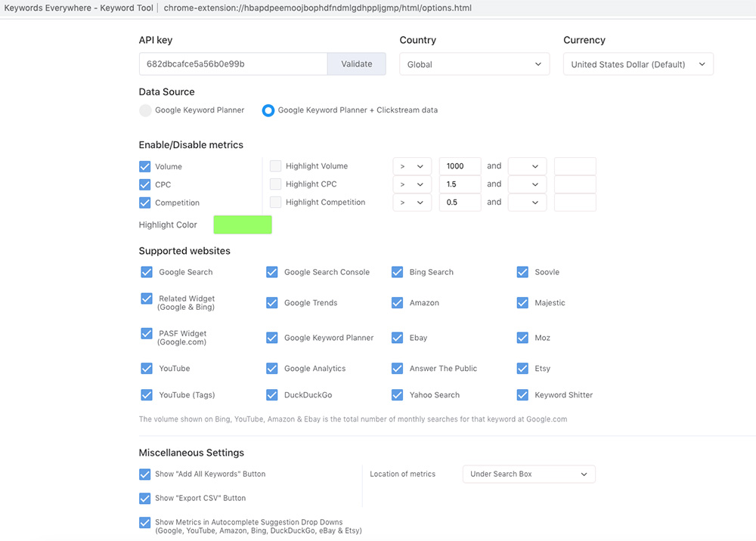Pick the green Highlight Color swatch
The image size is (756, 541).
(x=243, y=224)
